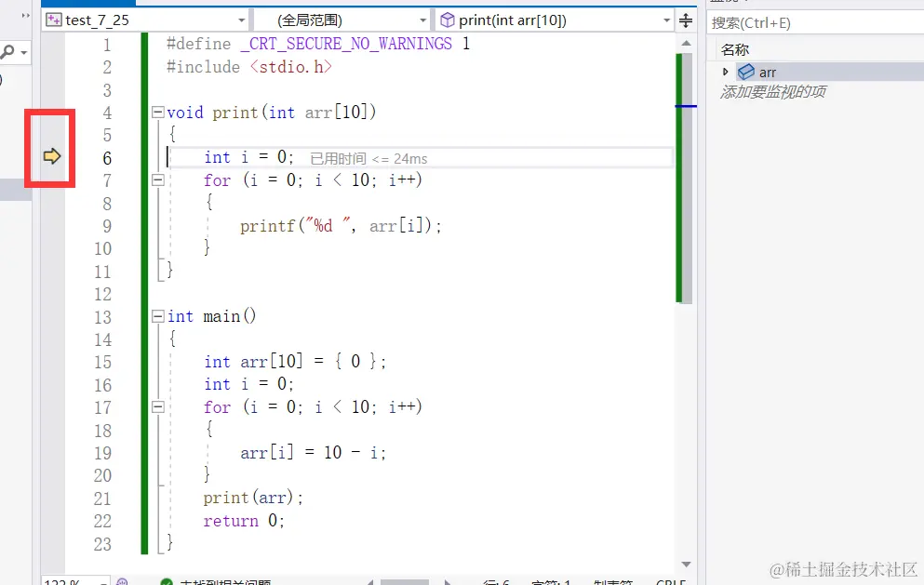Click <stdio.h> in the include line
This screenshot has width=924, height=585.
[291, 67]
